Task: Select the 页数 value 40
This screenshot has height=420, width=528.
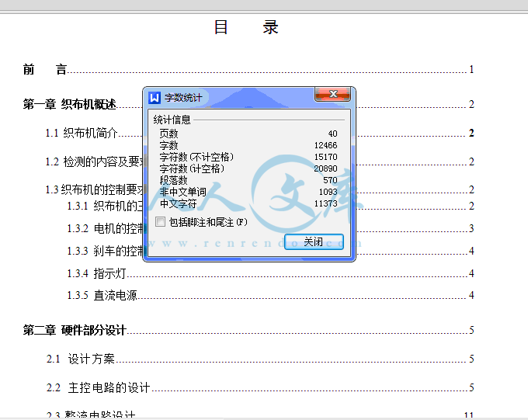Action: pos(332,134)
